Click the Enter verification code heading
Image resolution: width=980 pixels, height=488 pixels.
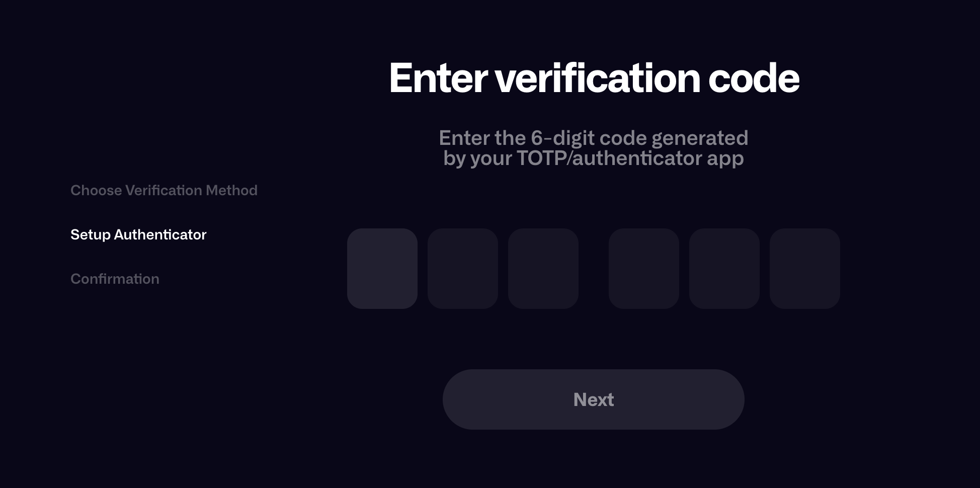(594, 78)
